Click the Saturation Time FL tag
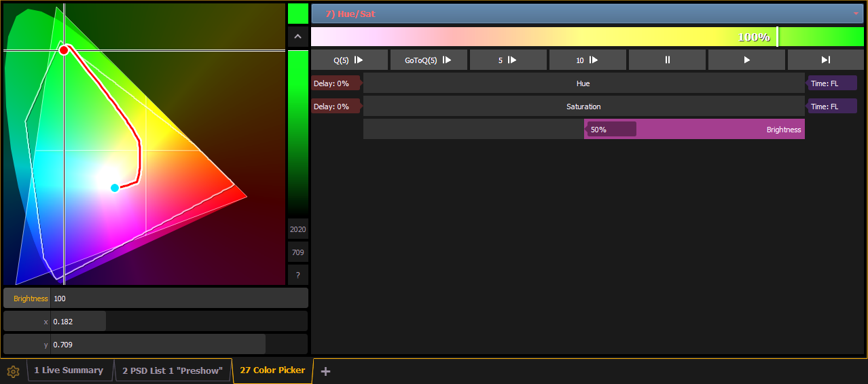This screenshot has width=868, height=384. [x=831, y=107]
